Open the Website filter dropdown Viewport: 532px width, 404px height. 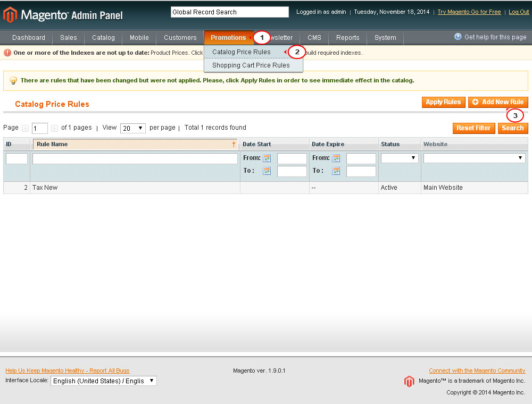coord(475,158)
